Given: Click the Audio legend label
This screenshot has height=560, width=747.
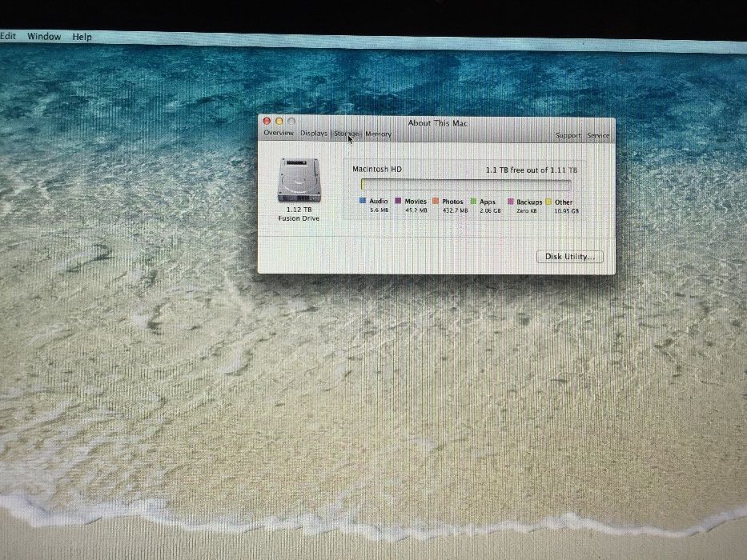Looking at the screenshot, I should click(x=378, y=201).
